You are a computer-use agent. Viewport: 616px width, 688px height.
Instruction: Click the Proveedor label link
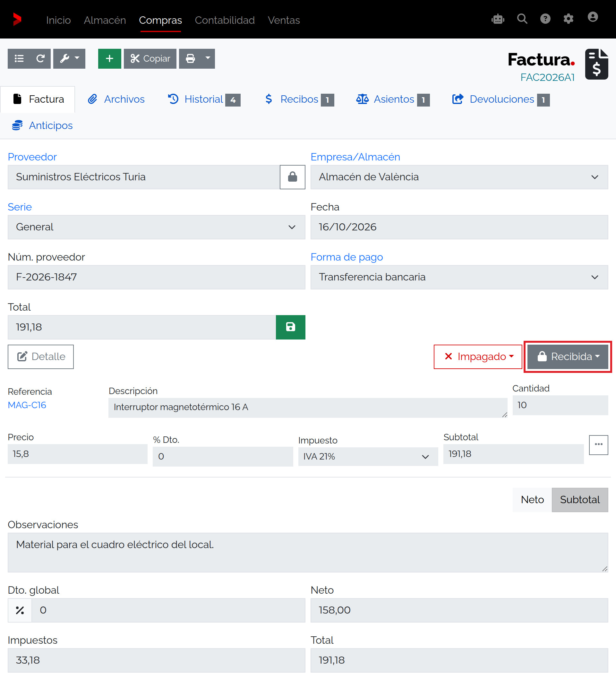[x=32, y=157]
